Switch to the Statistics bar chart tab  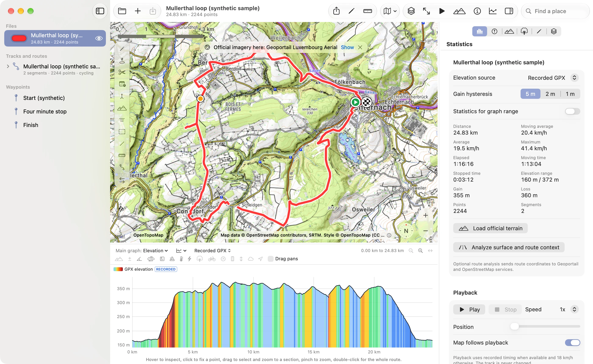point(479,31)
